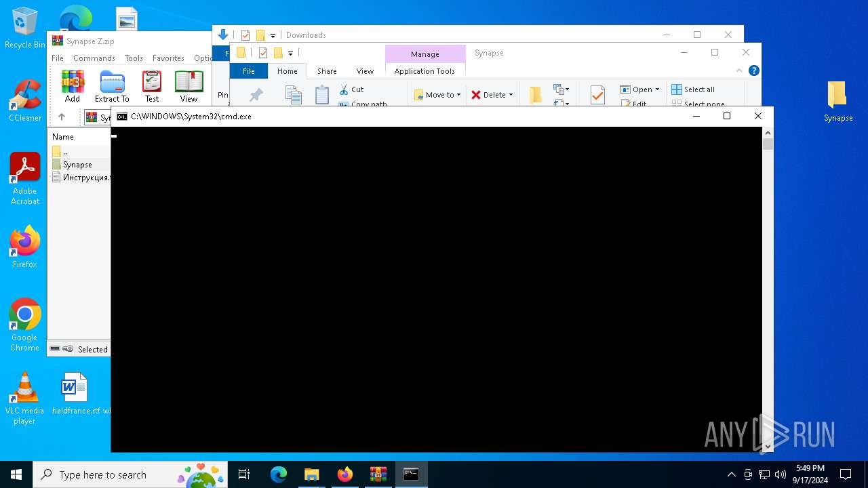Select the Adobe Acrobat desktop shortcut
Image resolution: width=868 pixels, height=488 pixels.
(x=25, y=178)
